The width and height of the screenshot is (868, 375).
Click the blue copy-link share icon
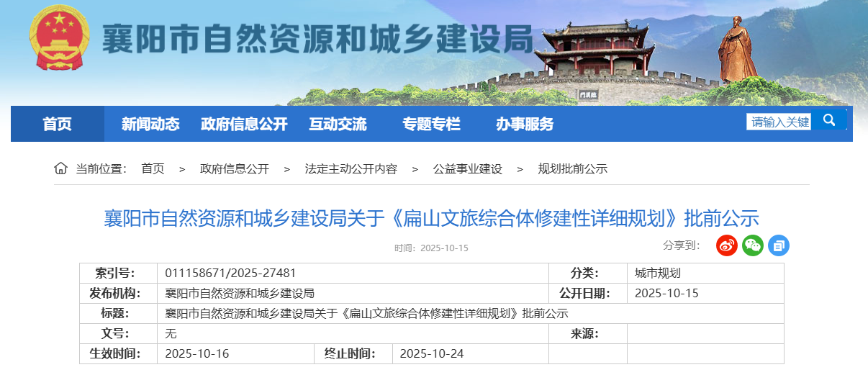pyautogui.click(x=779, y=245)
